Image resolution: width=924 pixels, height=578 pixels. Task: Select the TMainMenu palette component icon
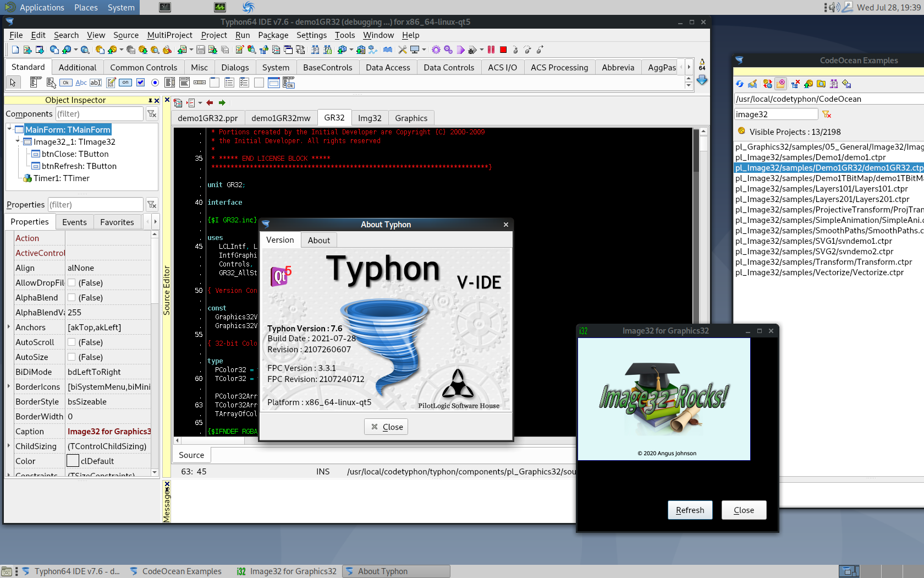[36, 83]
